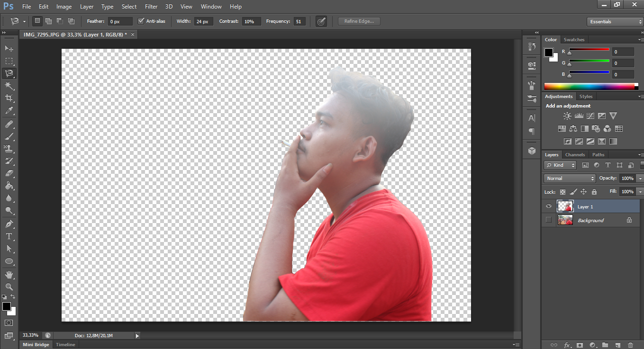Screen dimensions: 644x349
Task: Pick the Brush tool in the toolbox
Action: (x=9, y=136)
